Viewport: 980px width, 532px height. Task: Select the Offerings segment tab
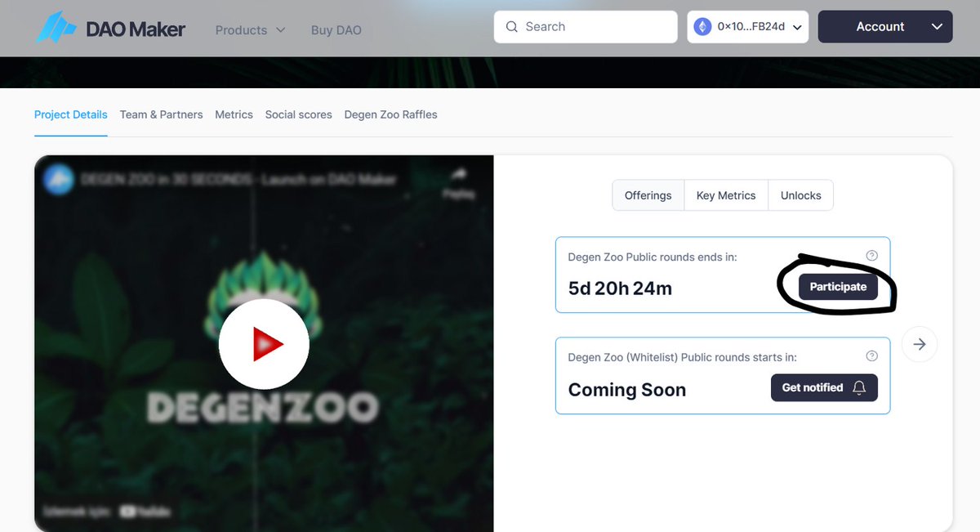click(648, 195)
